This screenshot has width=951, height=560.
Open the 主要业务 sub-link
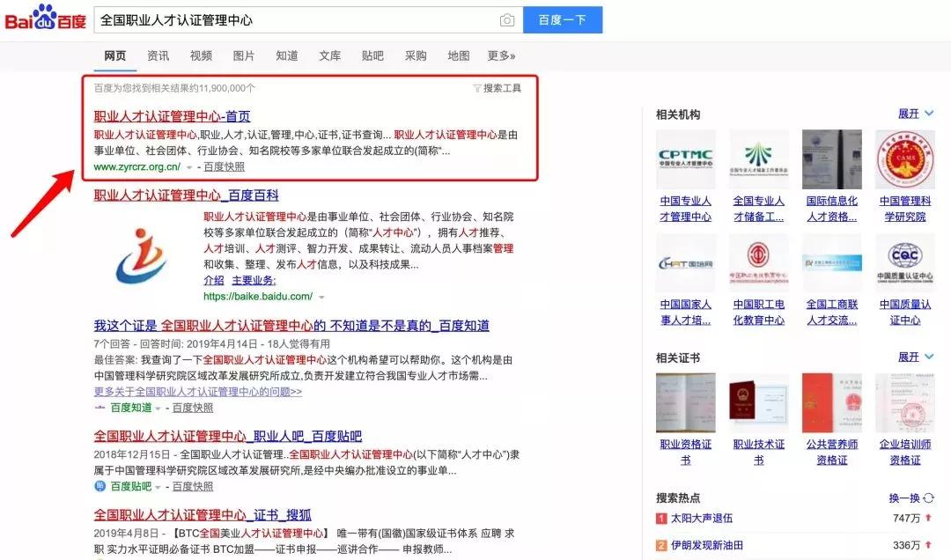(254, 280)
